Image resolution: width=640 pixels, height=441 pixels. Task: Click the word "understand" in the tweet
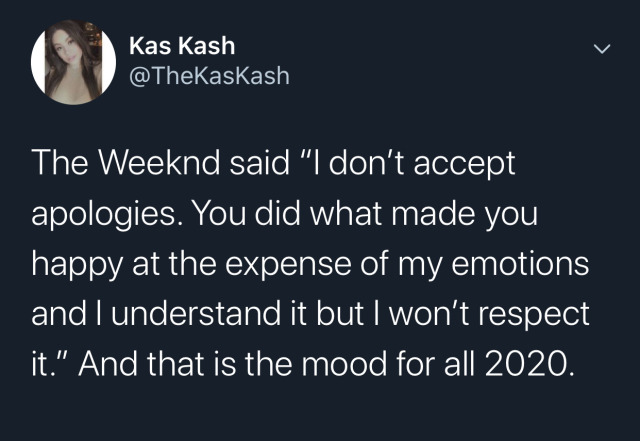click(x=196, y=314)
